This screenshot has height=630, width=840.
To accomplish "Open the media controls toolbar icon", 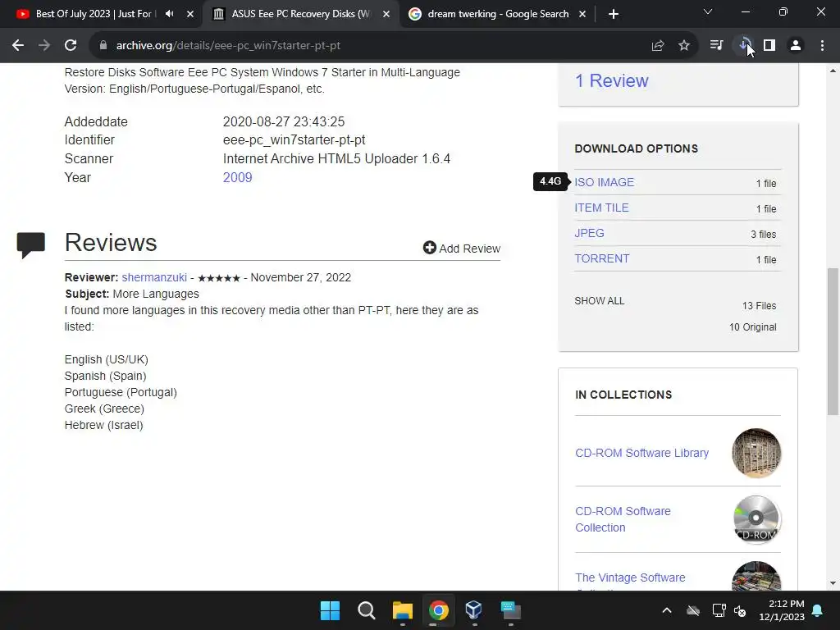I will (716, 46).
